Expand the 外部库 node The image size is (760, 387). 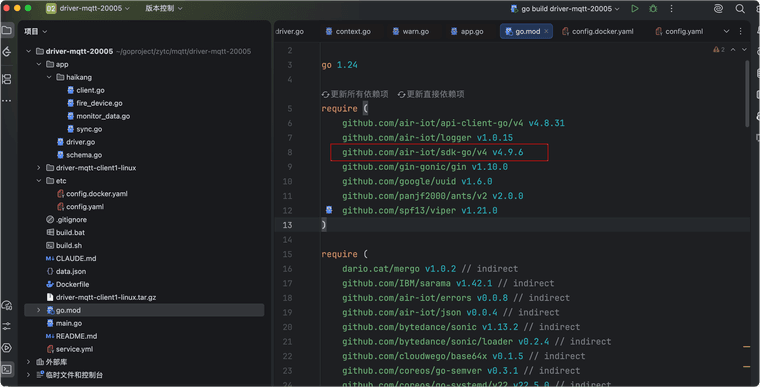(28, 362)
